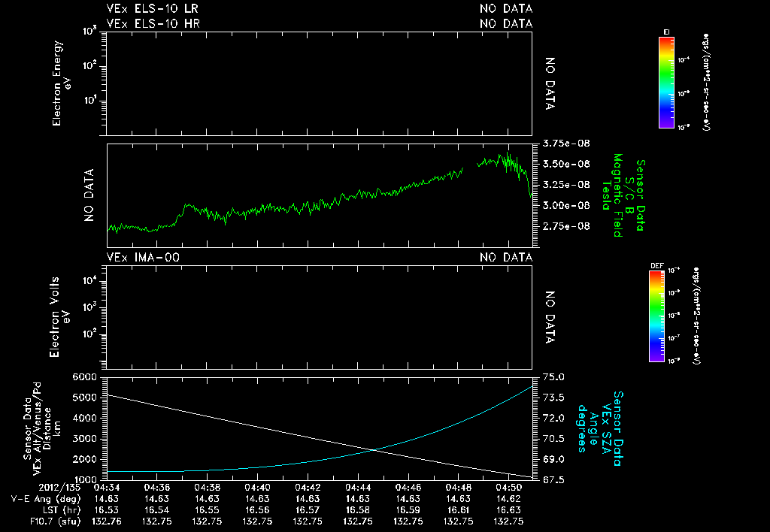Click the 'V-E Ang (deg)' row label
The image size is (770, 532).
point(46,499)
